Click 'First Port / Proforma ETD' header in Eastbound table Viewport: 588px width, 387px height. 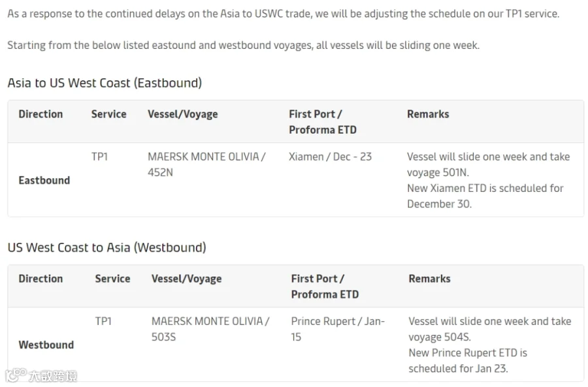click(322, 122)
